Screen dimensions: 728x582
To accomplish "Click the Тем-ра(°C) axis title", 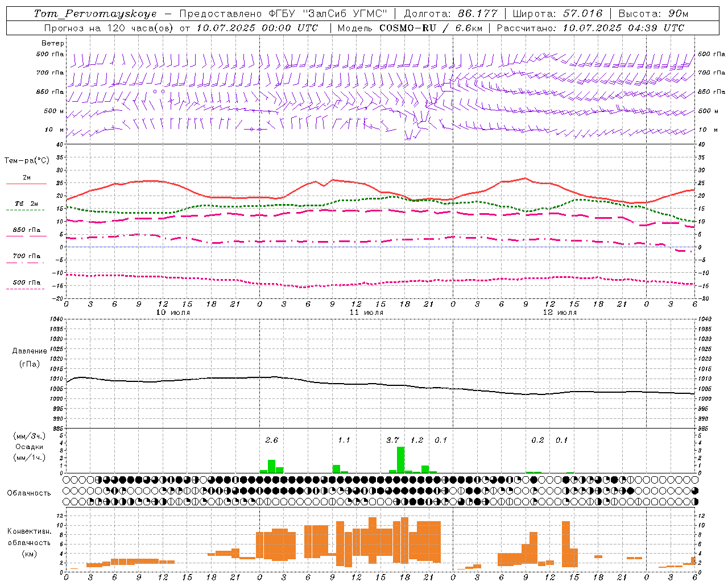I will pyautogui.click(x=27, y=161).
